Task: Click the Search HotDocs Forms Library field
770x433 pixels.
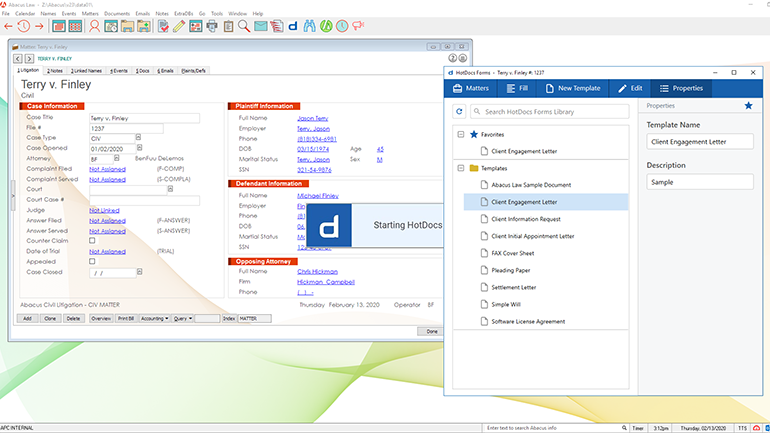Action: pyautogui.click(x=550, y=111)
